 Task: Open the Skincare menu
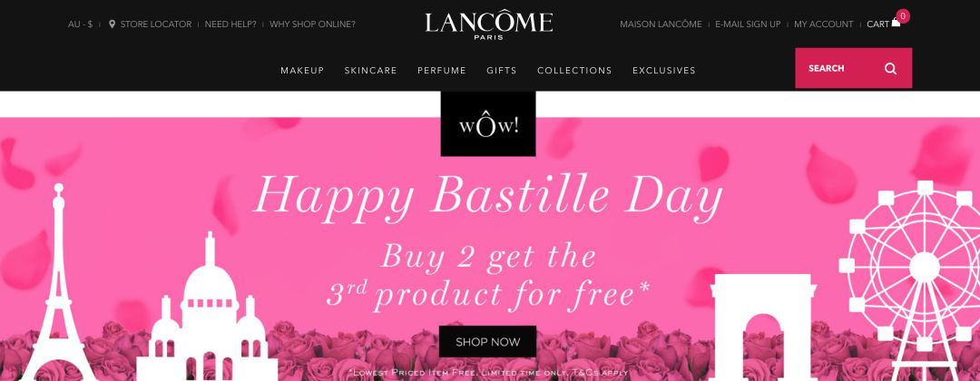[370, 71]
